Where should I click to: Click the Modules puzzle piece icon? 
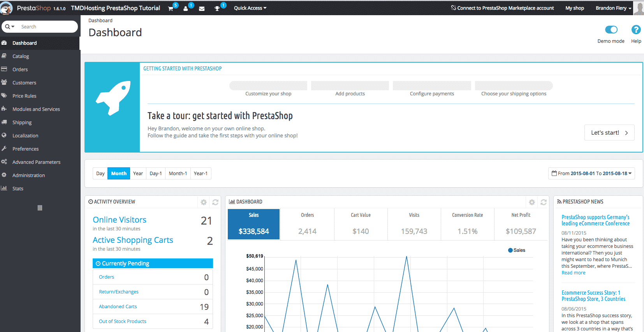[4, 109]
